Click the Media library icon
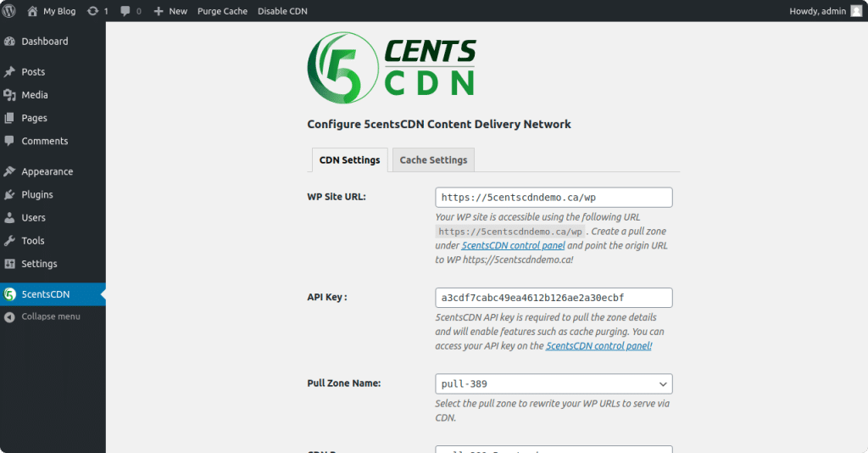Viewport: 868px width, 453px height. tap(9, 95)
